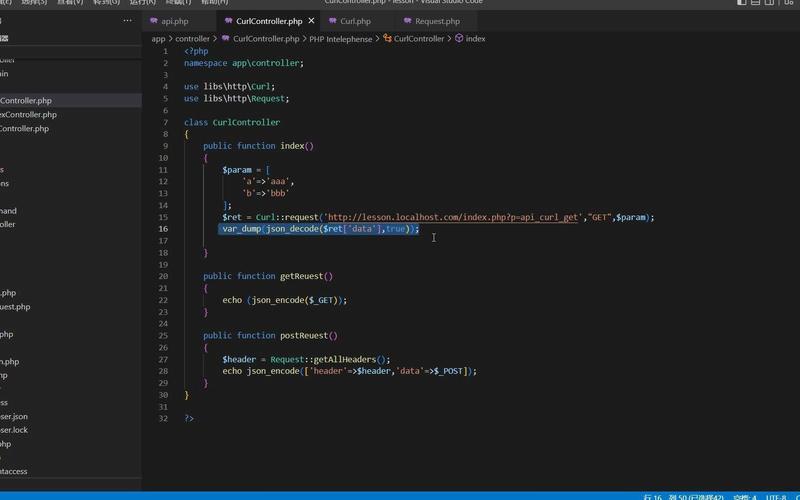
Task: Click the '?>' closing tag on line 32
Action: (x=189, y=419)
